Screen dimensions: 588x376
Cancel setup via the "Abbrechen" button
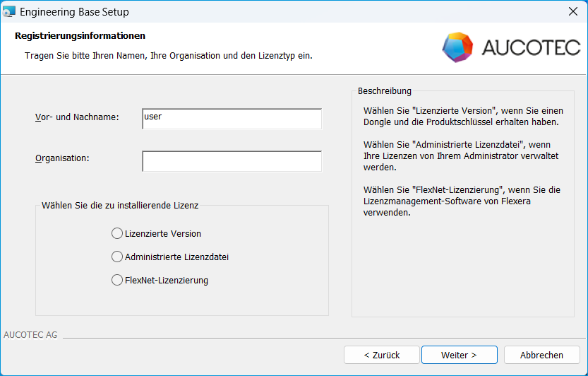click(541, 355)
